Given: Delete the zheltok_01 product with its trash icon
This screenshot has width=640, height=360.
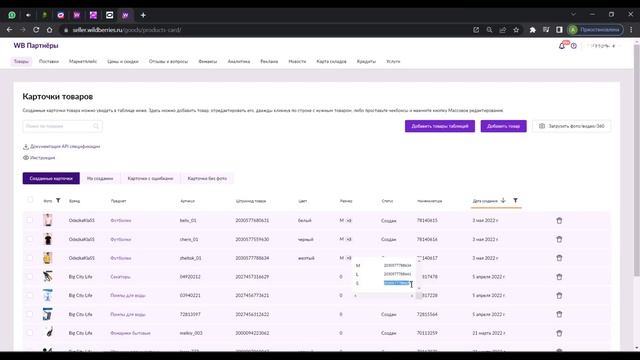Looking at the screenshot, I should click(x=559, y=258).
